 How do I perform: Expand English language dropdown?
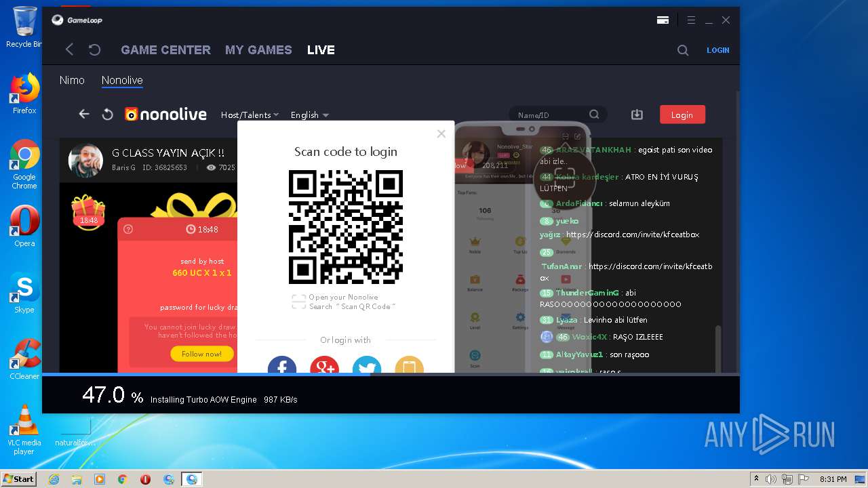pyautogui.click(x=310, y=115)
